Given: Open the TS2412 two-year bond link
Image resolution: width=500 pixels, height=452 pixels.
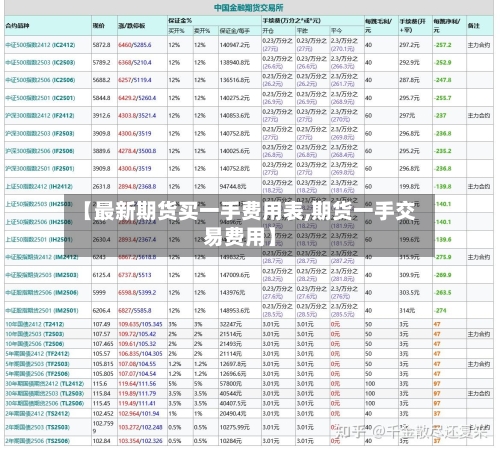Looking at the screenshot, I should [x=38, y=414].
